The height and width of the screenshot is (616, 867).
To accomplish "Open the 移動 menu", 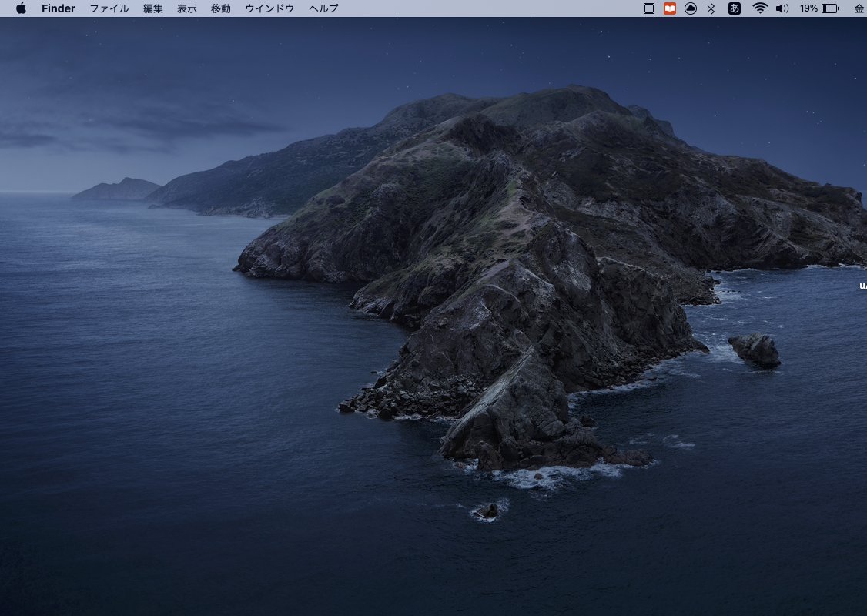I will click(221, 8).
